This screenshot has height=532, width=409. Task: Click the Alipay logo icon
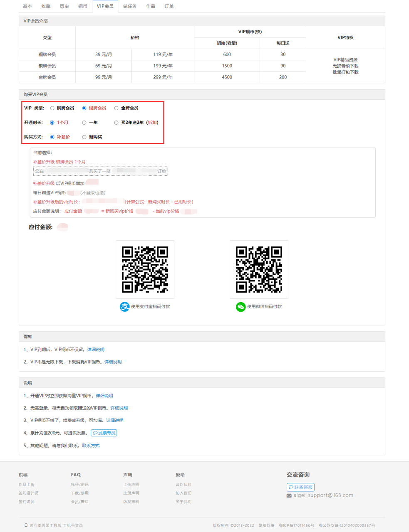pos(124,307)
